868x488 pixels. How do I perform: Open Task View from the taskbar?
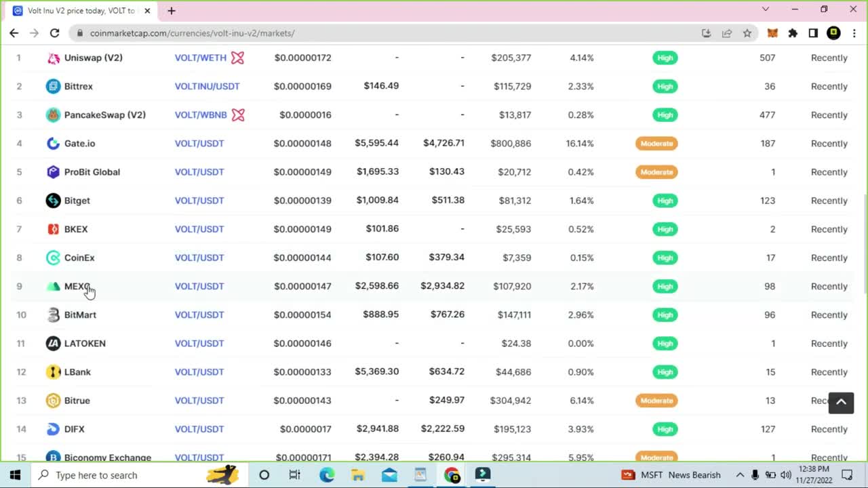294,475
